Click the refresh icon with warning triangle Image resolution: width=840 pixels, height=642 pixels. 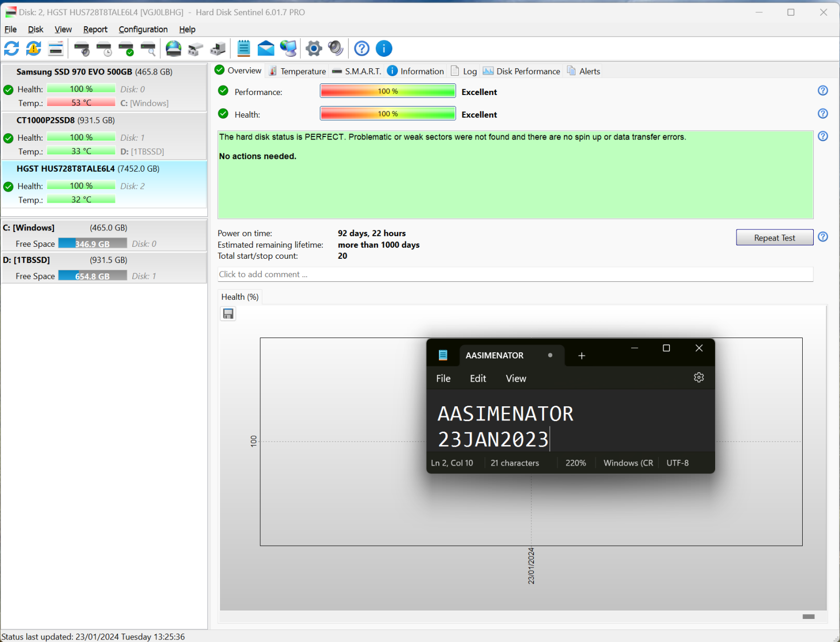click(x=34, y=49)
